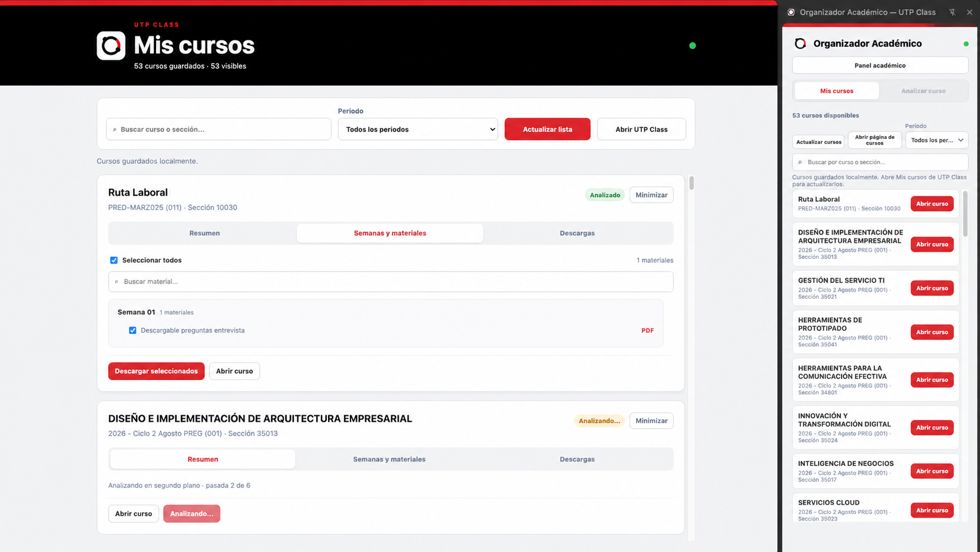Minimize the Ruta Laboral course card
Image resolution: width=980 pixels, height=552 pixels.
pos(651,195)
